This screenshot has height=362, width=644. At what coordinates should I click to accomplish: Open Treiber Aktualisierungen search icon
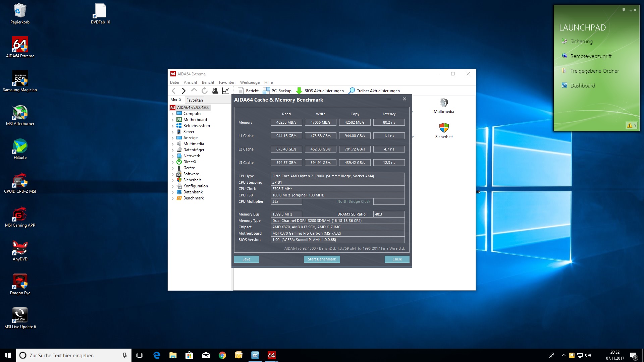point(352,90)
